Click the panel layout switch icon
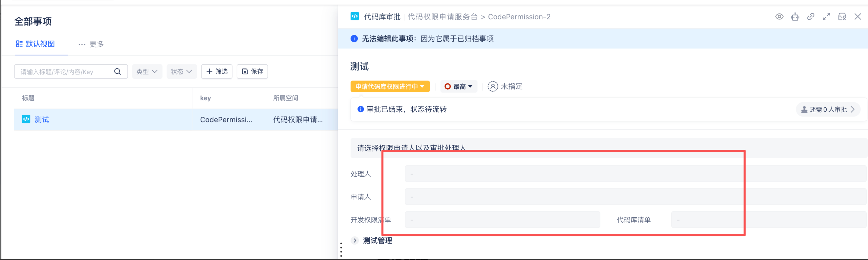 pyautogui.click(x=842, y=17)
